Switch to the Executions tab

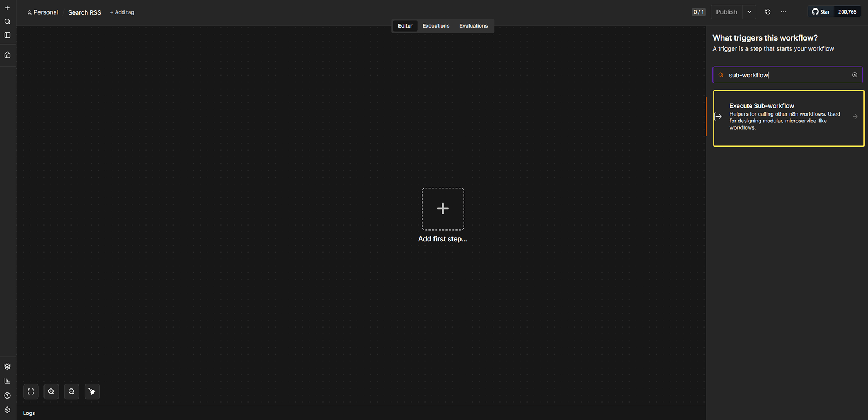coord(436,26)
